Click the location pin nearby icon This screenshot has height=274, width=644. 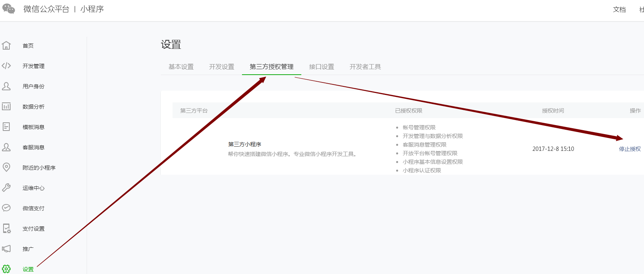[x=6, y=167]
